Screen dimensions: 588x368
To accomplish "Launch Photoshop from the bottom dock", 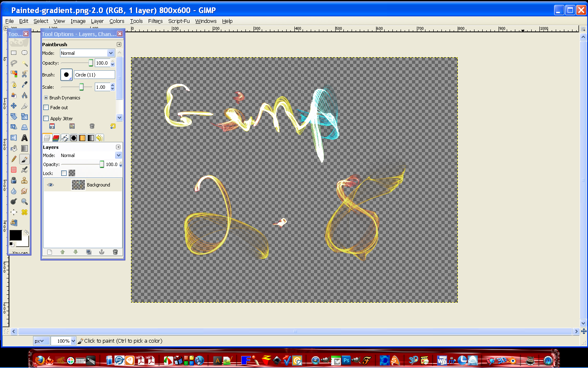I will (x=346, y=360).
